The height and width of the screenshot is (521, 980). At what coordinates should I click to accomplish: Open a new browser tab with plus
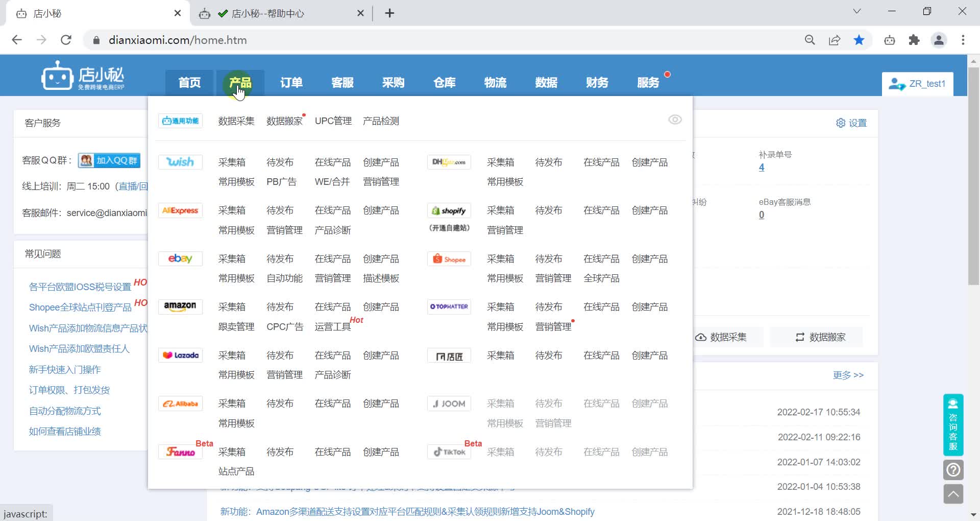(x=389, y=13)
